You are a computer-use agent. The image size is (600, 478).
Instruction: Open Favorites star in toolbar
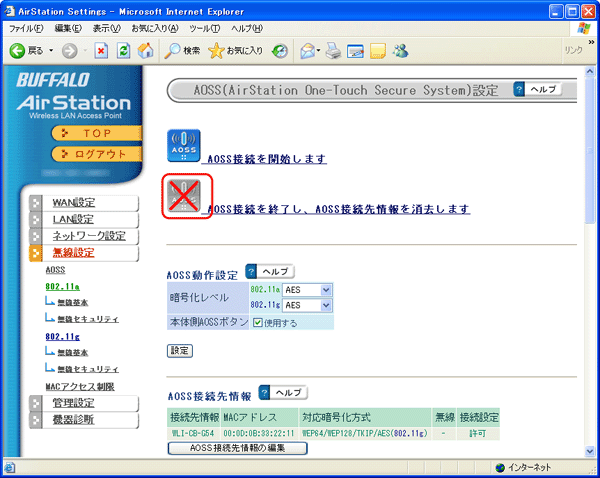click(x=216, y=51)
